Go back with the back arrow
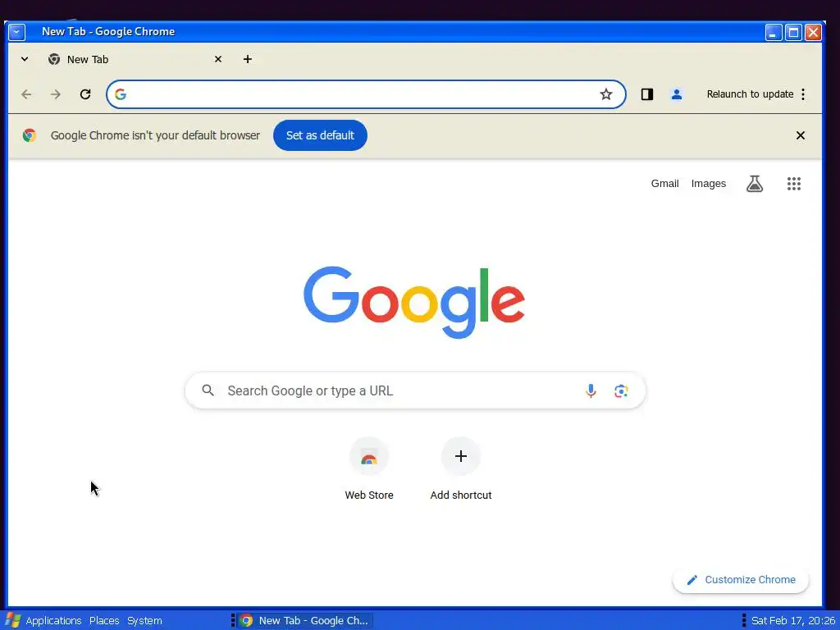This screenshot has width=840, height=630. pyautogui.click(x=26, y=94)
